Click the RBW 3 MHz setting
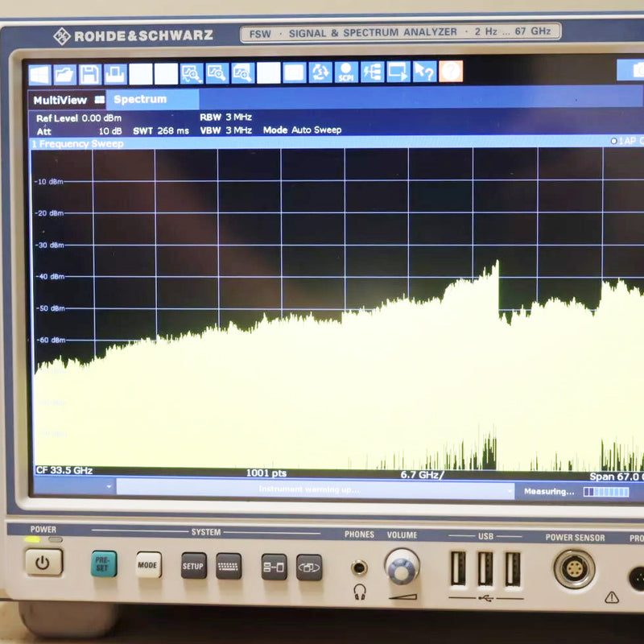Screen dimensions: 644x644 [225, 117]
